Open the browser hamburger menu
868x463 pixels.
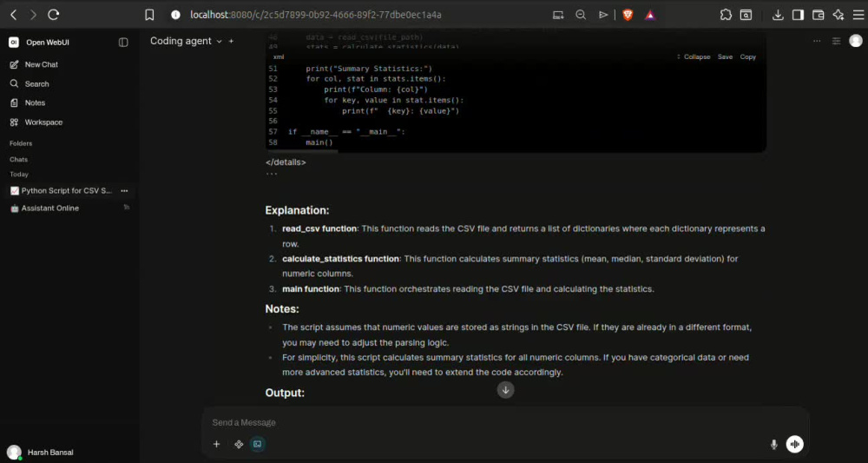[x=858, y=15]
